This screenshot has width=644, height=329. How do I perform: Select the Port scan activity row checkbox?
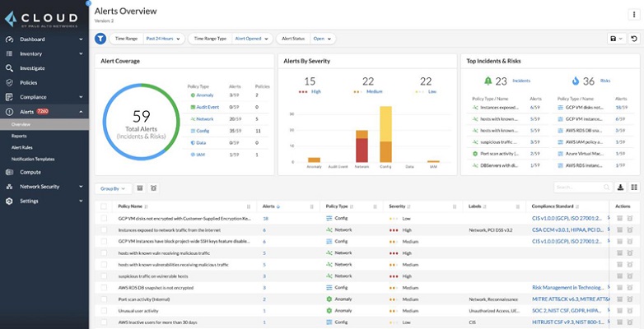(x=104, y=299)
